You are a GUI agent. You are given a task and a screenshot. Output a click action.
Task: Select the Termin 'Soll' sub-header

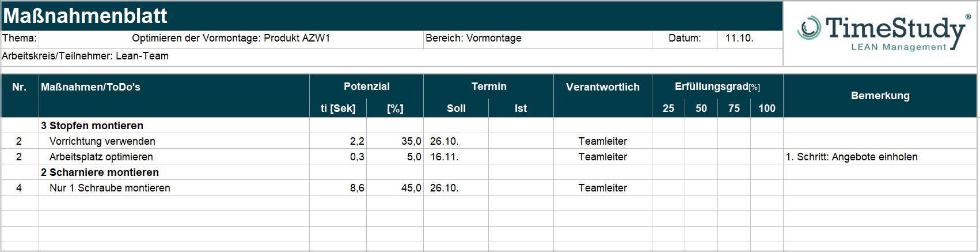[x=456, y=108]
